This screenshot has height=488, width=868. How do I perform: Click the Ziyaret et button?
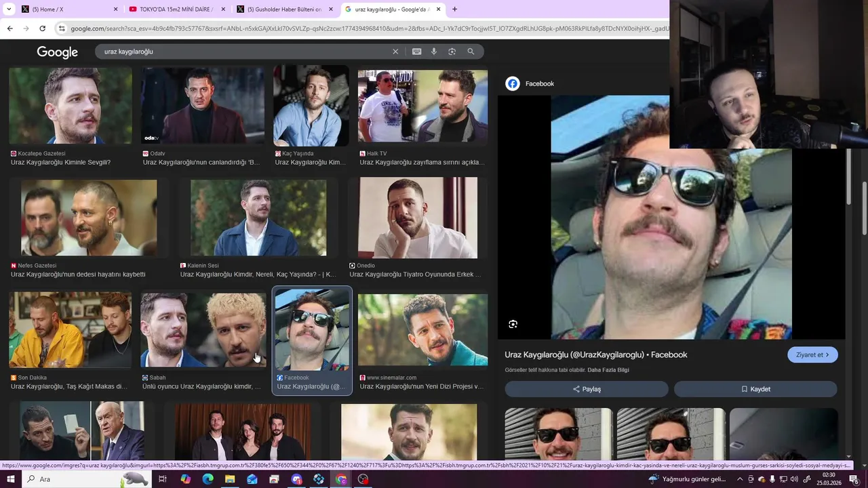pos(812,354)
